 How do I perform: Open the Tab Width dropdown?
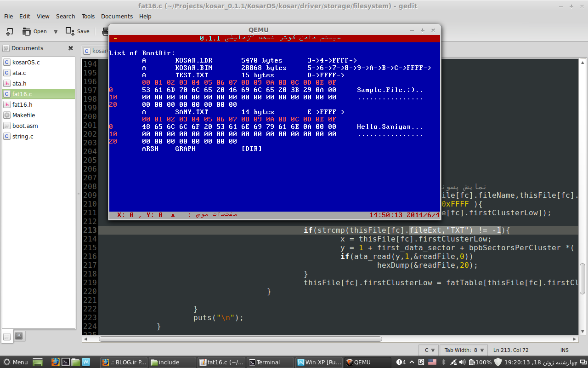[x=464, y=350]
